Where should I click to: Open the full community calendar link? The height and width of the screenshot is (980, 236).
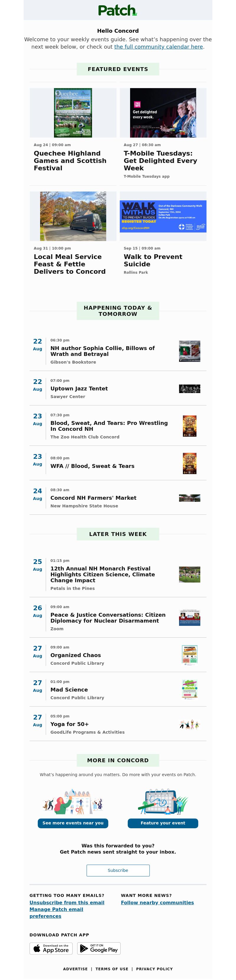click(x=158, y=47)
